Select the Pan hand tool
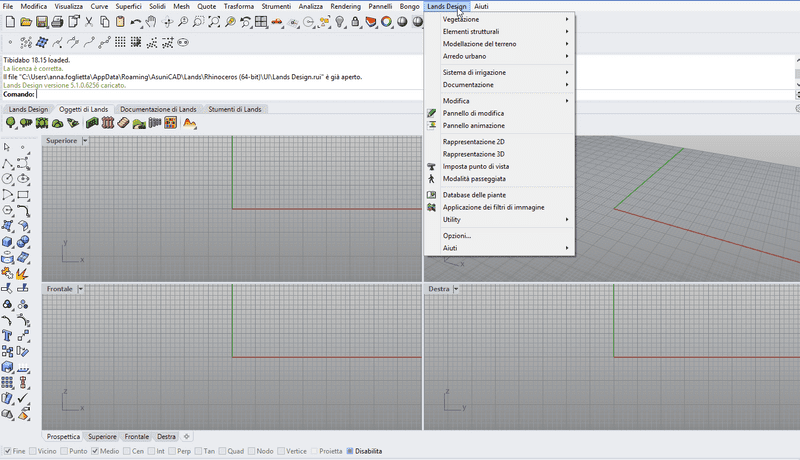Image resolution: width=800 pixels, height=460 pixels. coord(151,21)
